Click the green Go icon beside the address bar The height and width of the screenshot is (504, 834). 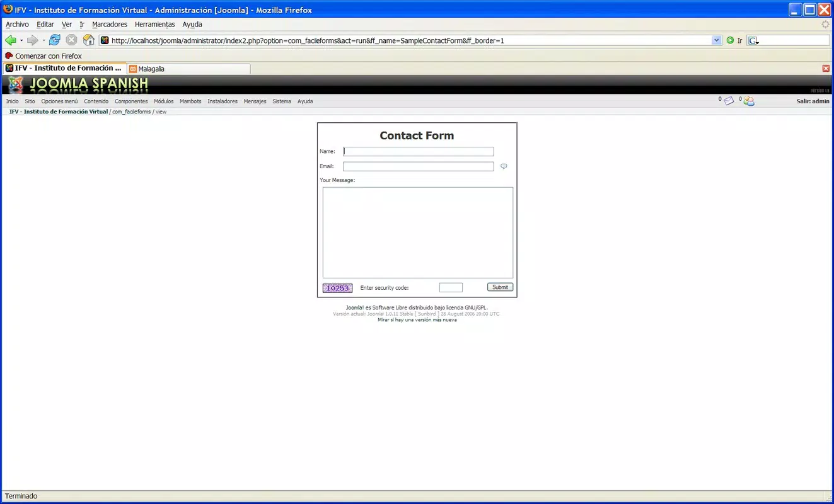pyautogui.click(x=730, y=40)
